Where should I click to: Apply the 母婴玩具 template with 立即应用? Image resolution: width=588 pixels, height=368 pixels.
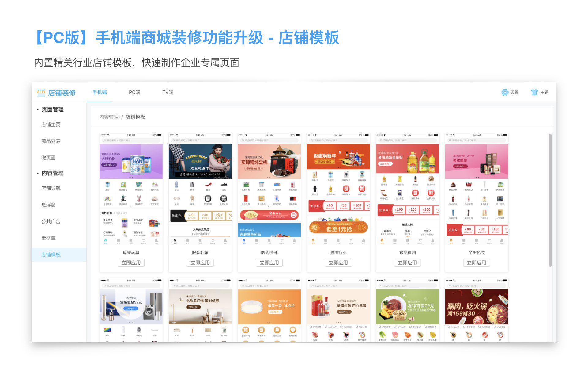tap(131, 263)
